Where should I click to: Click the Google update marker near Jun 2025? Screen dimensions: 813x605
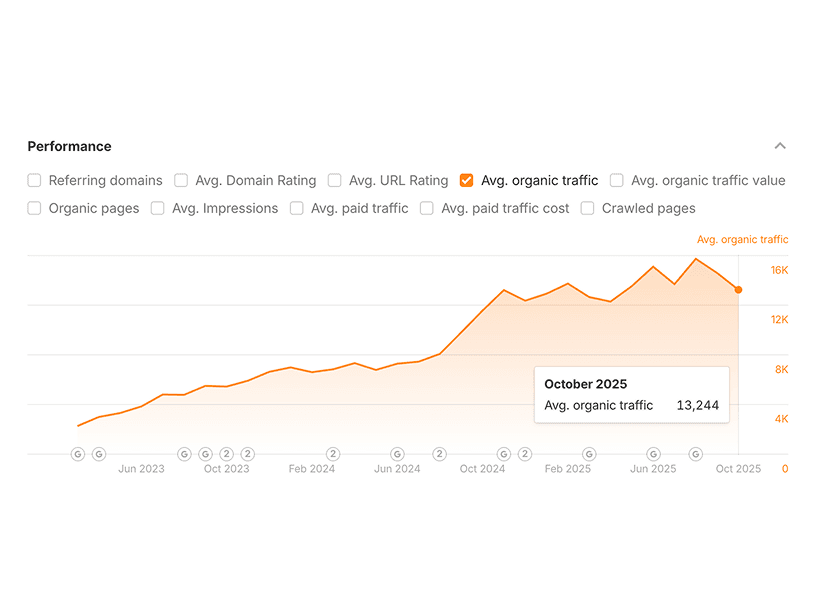(x=653, y=454)
